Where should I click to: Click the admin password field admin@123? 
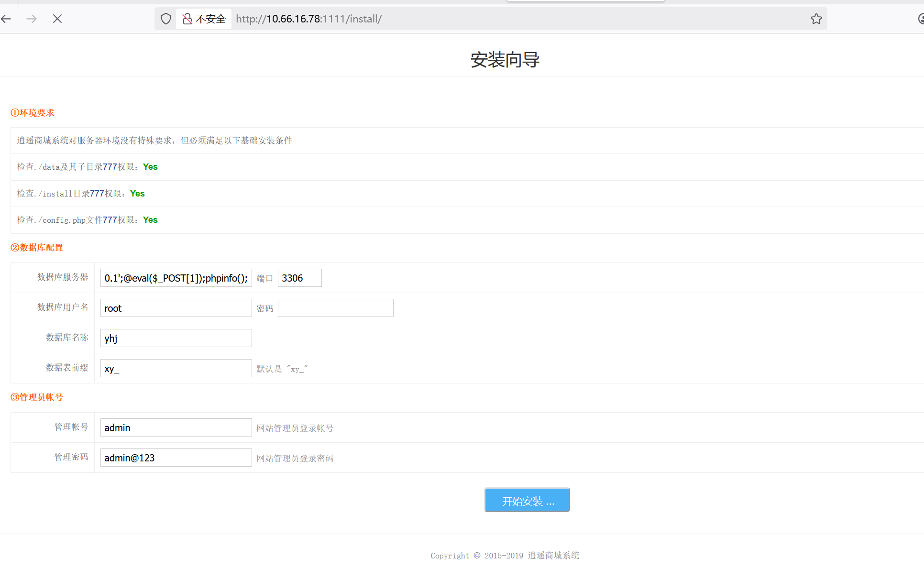point(176,458)
